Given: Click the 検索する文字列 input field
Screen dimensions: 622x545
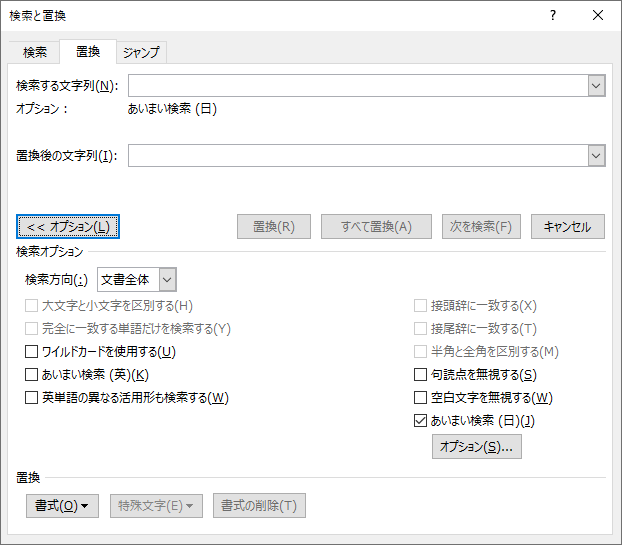Looking at the screenshot, I should [x=357, y=86].
